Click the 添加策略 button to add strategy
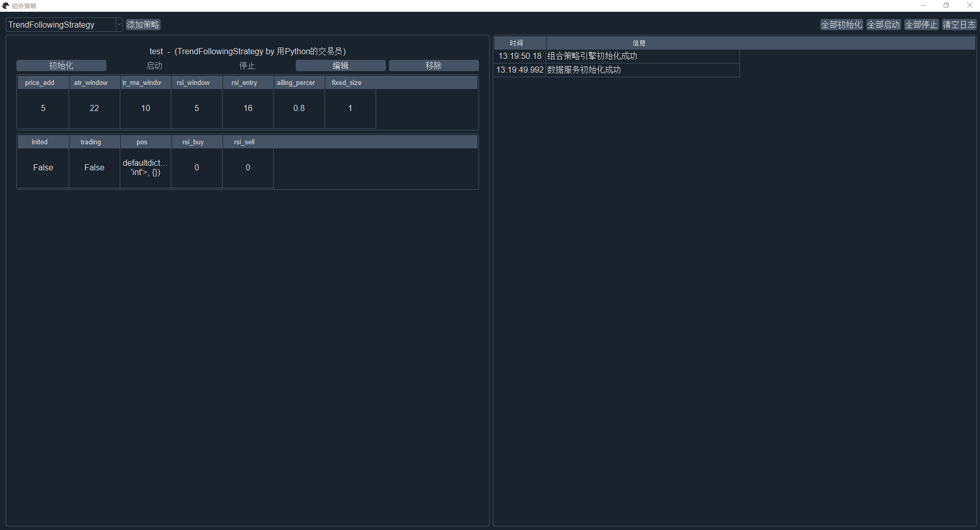Screen dimensions: 980x530 coord(142,24)
